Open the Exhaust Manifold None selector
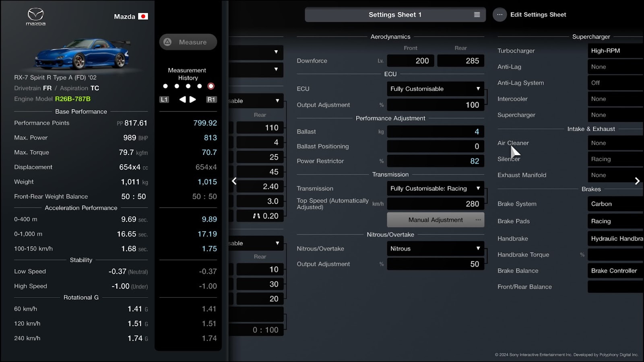The width and height of the screenshot is (644, 362). pos(616,175)
